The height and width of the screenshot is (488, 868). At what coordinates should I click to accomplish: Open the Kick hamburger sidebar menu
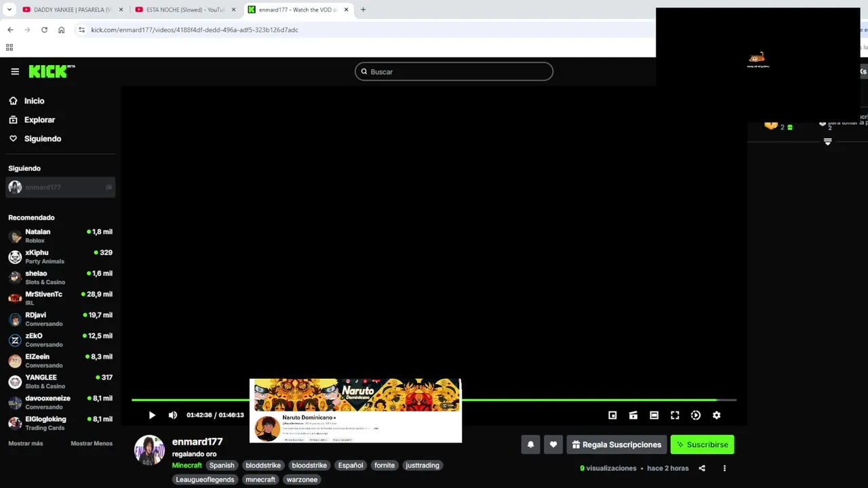tap(15, 71)
